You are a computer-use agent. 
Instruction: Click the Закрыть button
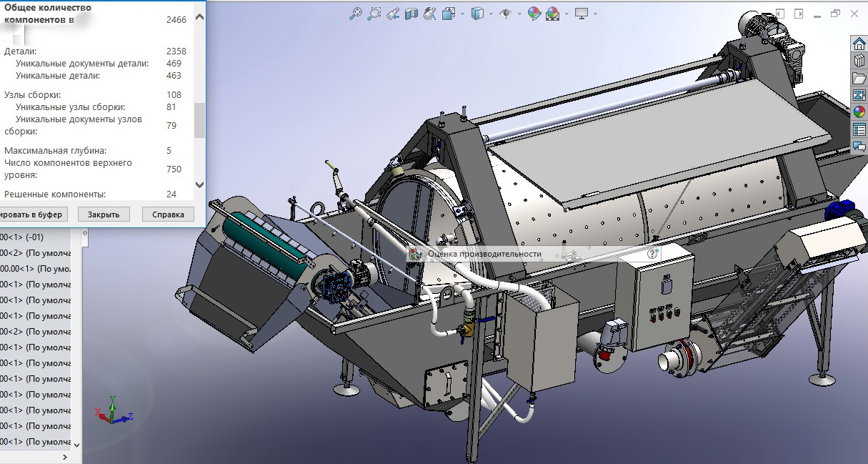(x=104, y=214)
